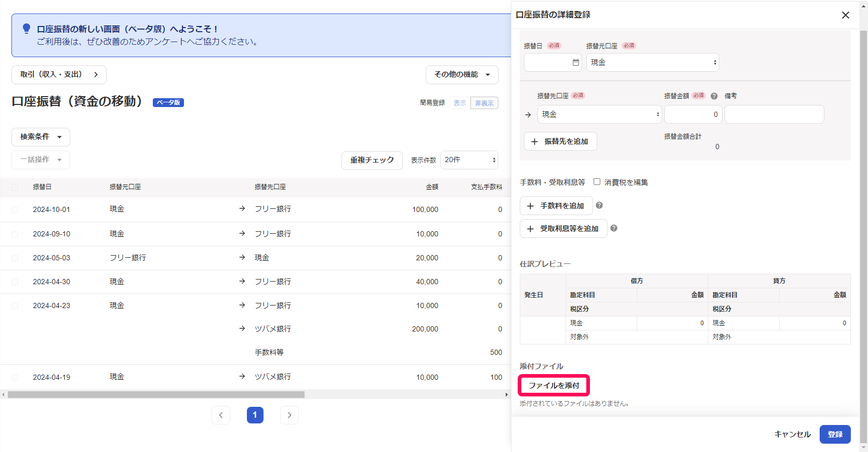Screen dimensions: 868x452
Task: Select the checkbox for 2024-09-10 row
Action: pos(15,234)
